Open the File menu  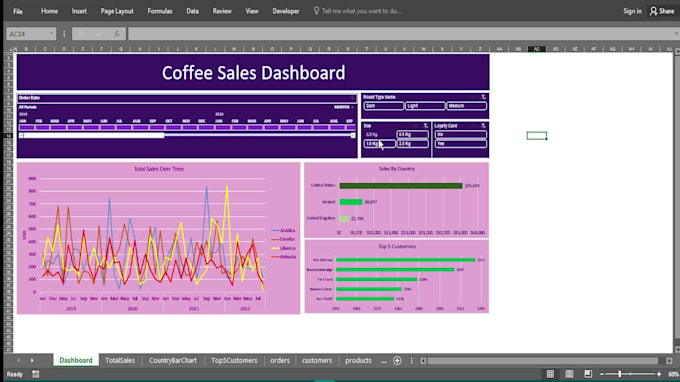(x=18, y=11)
